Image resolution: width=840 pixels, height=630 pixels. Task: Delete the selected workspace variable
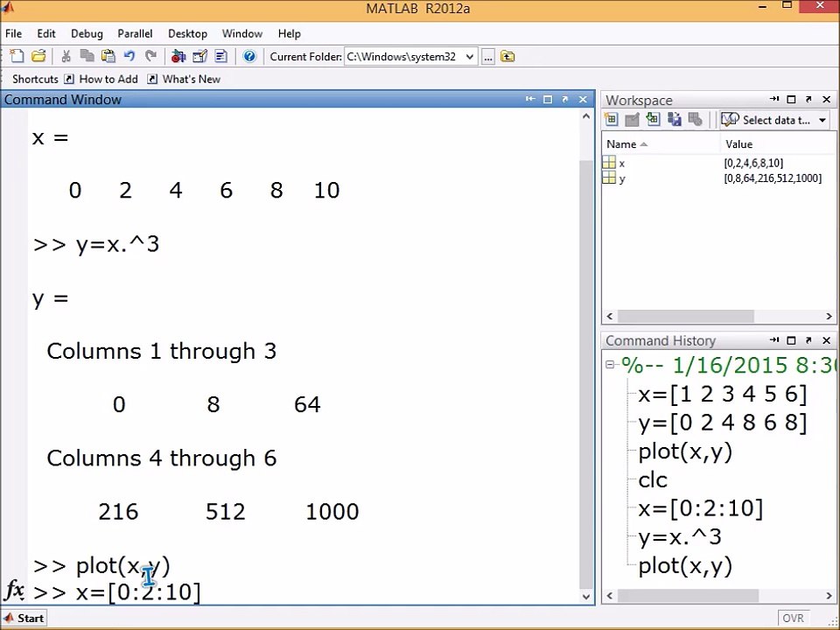pos(695,119)
